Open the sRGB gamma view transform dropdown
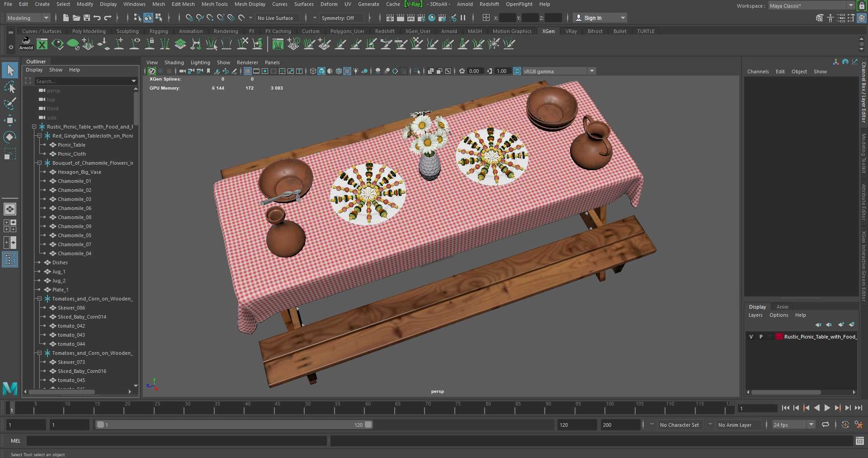Viewport: 868px width, 458px height. pos(559,72)
